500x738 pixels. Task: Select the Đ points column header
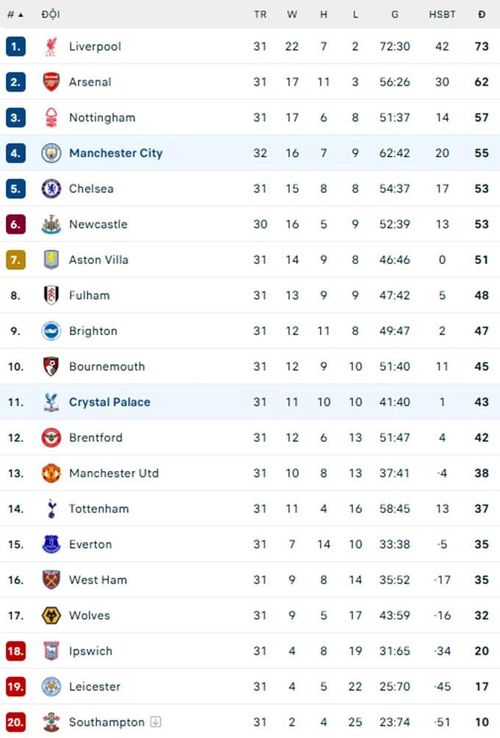(481, 15)
